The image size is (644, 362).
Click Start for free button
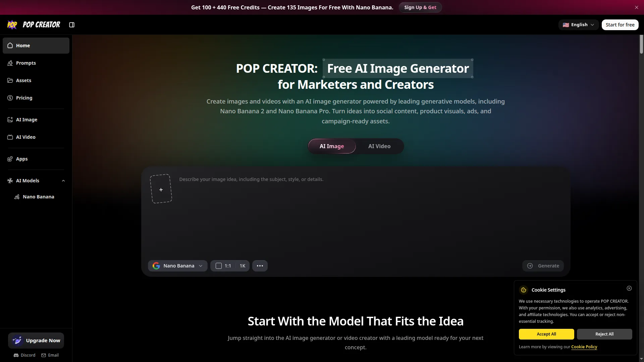click(x=620, y=25)
